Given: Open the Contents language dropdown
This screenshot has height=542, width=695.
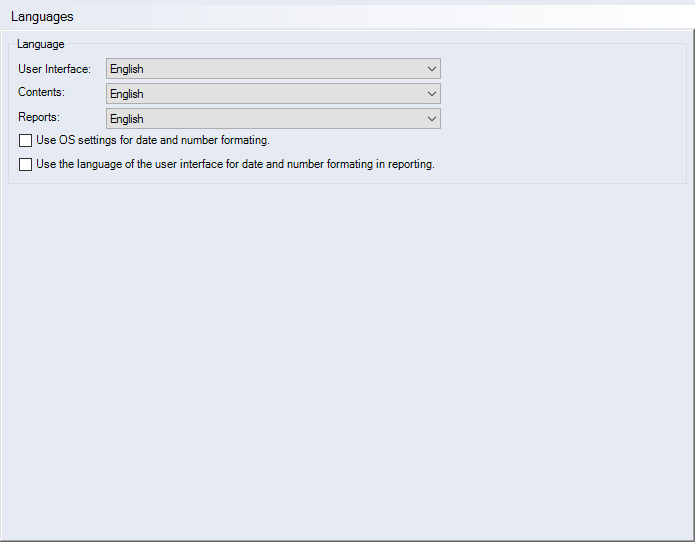Looking at the screenshot, I should click(272, 94).
